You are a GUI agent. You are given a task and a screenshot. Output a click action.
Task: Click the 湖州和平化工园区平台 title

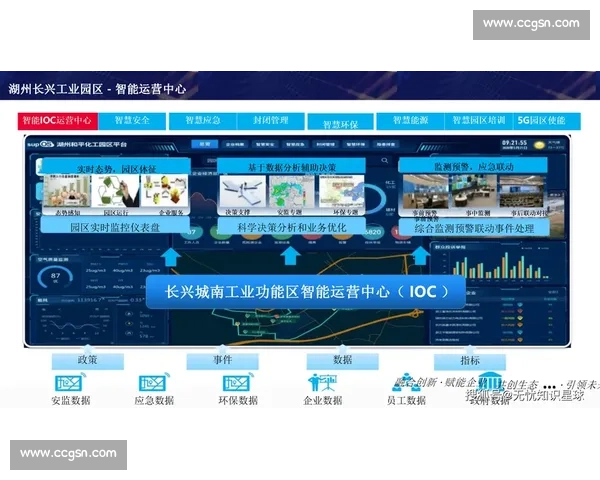[92, 144]
